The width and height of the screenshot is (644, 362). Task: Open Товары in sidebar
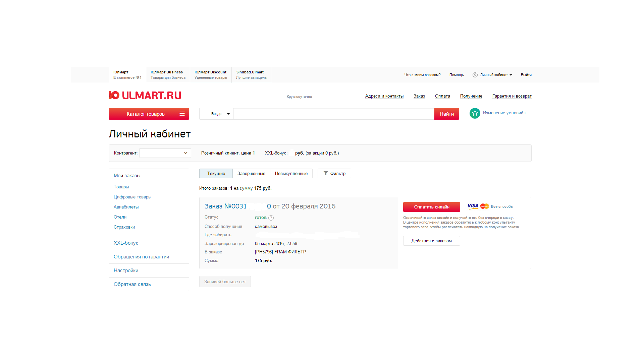121,187
